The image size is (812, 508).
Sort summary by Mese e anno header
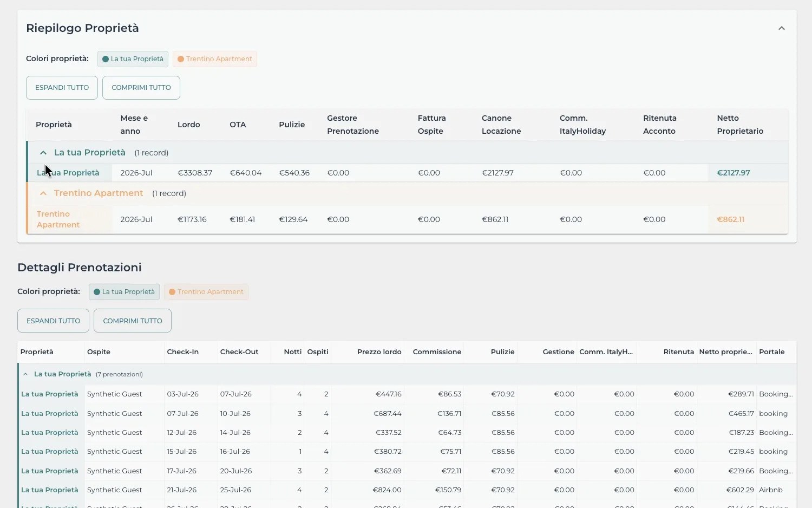(134, 125)
